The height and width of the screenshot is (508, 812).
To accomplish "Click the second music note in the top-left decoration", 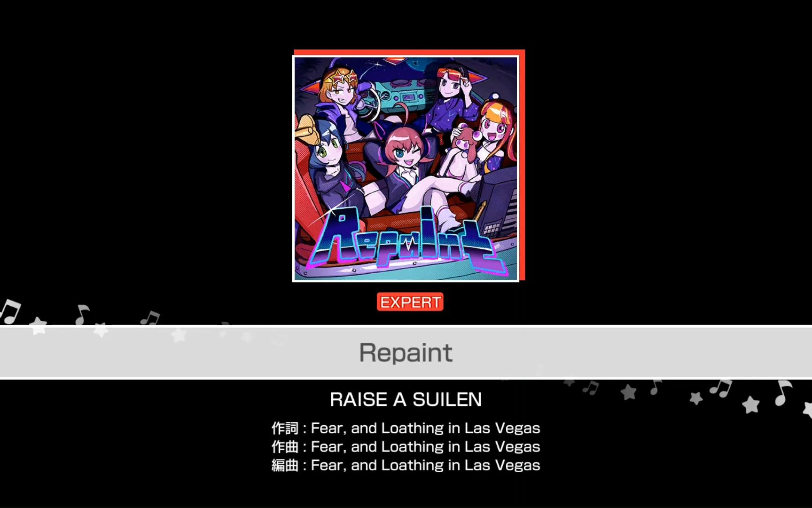I will (x=82, y=314).
